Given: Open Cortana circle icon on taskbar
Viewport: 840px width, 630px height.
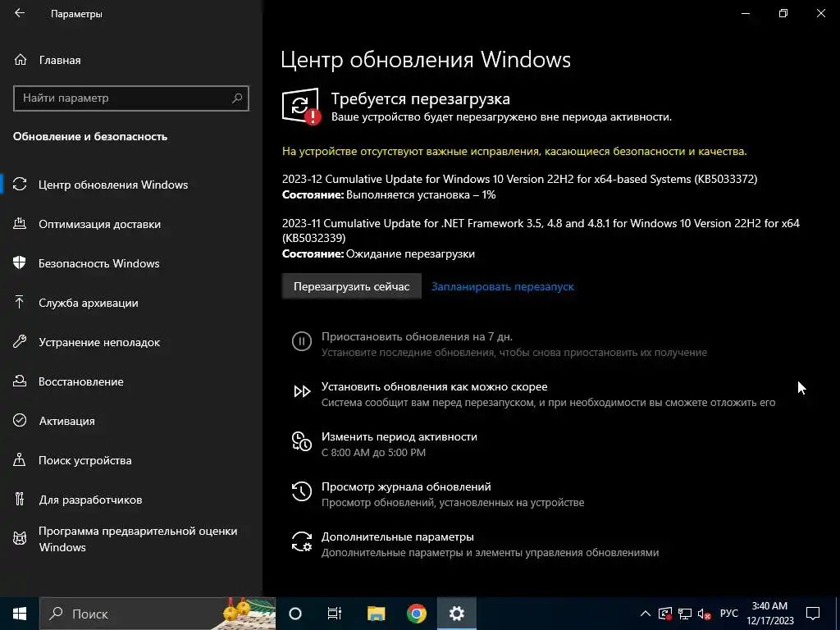Looking at the screenshot, I should pyautogui.click(x=295, y=614).
